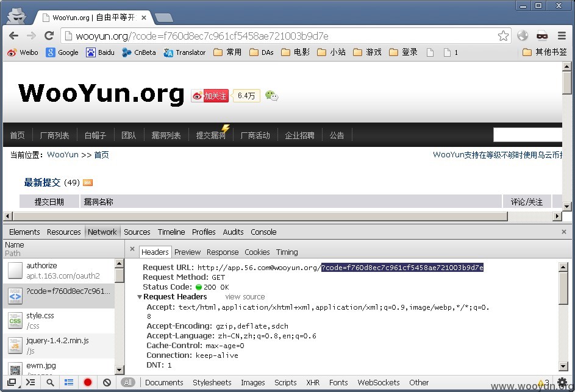Toggle the large request rows list icon
Viewport: 575px width, 392px height.
coord(69,382)
